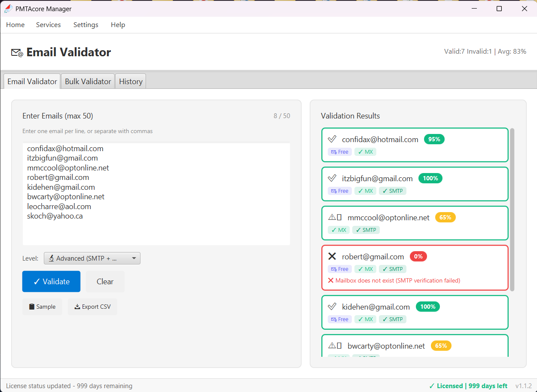Viewport: 537px width, 392px height.
Task: Click the envelope icon beside the Email Validator heading
Action: (15, 52)
